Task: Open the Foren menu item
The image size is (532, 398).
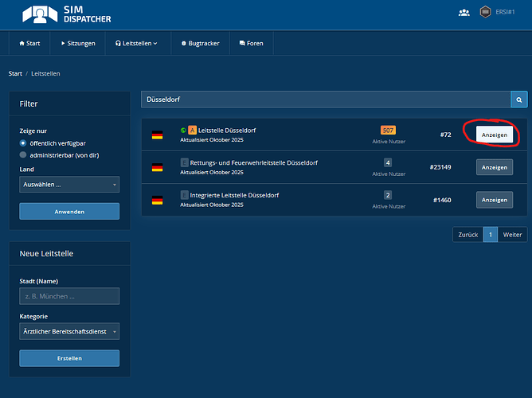Action: click(x=252, y=43)
